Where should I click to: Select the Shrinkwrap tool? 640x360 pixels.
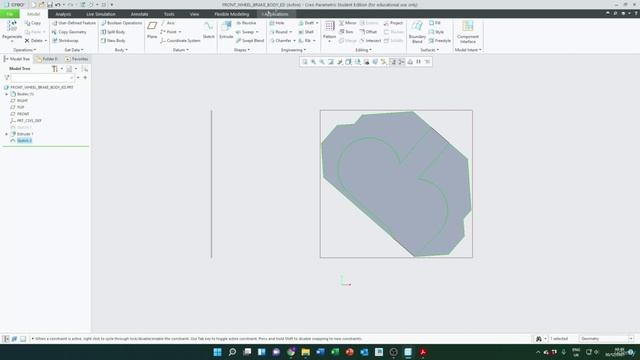point(65,41)
